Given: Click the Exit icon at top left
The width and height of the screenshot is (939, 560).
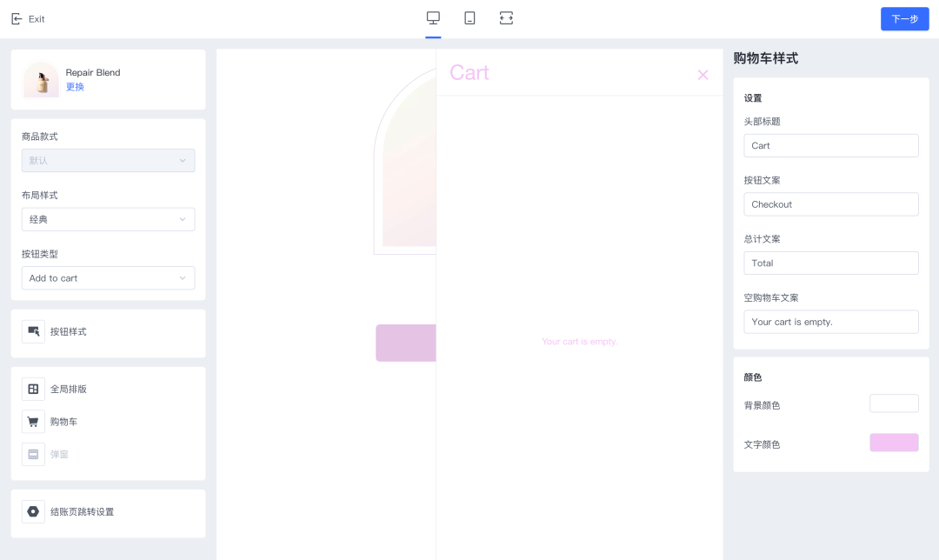Looking at the screenshot, I should click(17, 18).
